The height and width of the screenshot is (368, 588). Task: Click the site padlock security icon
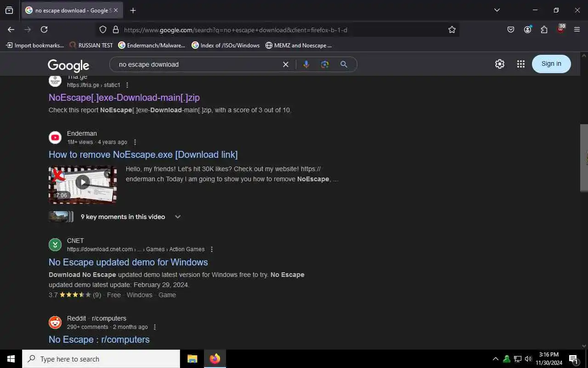[x=116, y=29]
